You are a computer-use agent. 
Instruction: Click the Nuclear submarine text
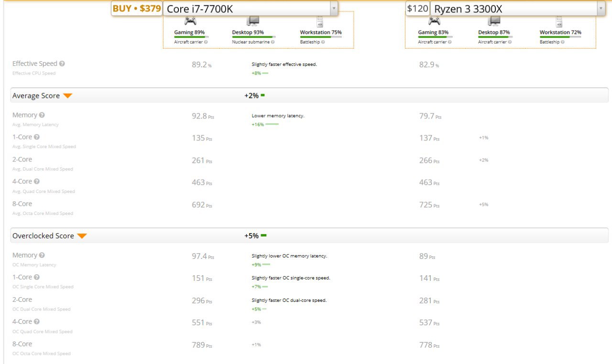(251, 42)
